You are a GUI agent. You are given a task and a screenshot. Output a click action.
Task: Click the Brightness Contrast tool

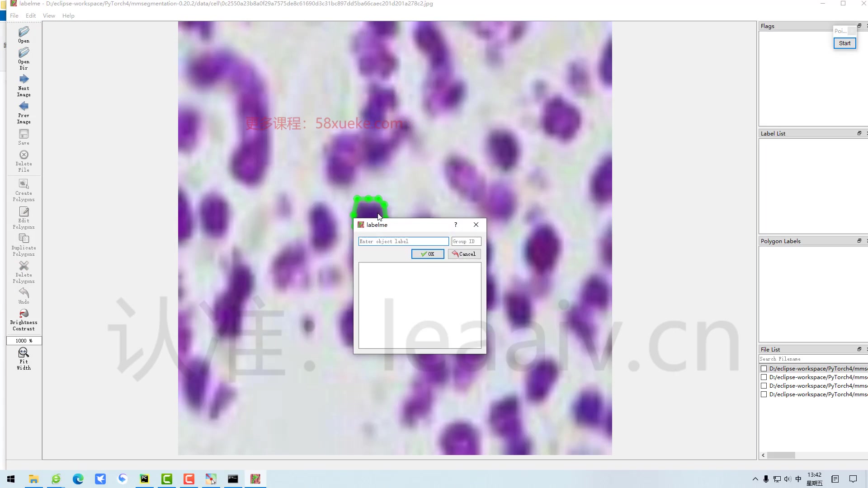24,319
